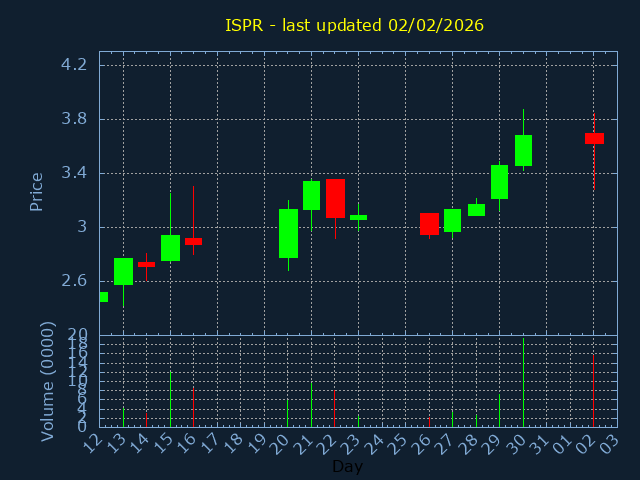The width and height of the screenshot is (640, 480).
Task: Click the 3.8 price axis label
Action: tap(74, 119)
